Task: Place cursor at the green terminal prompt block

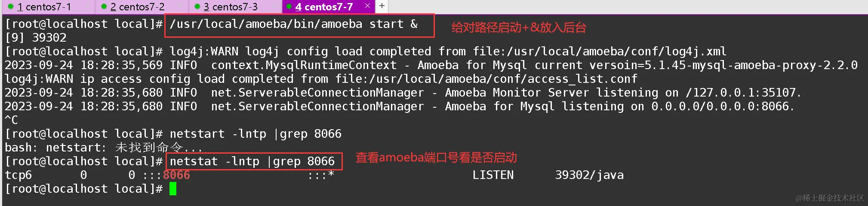Action: [x=173, y=189]
